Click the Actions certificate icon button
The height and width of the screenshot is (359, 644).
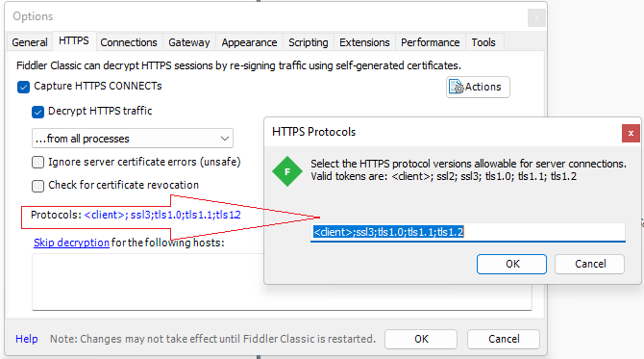coord(478,87)
